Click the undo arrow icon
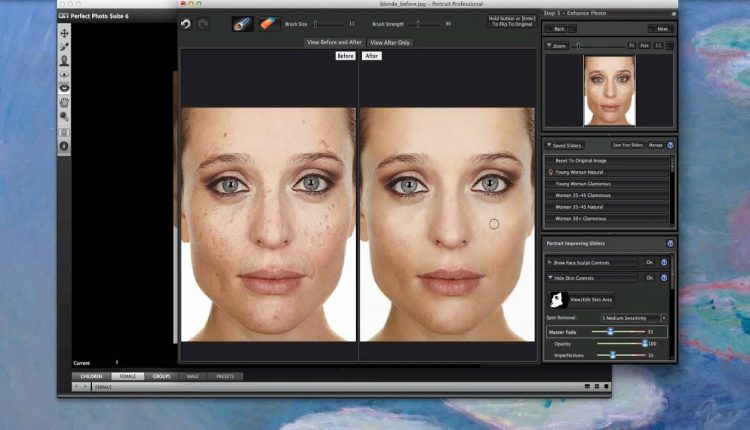Image resolution: width=750 pixels, height=430 pixels. click(x=186, y=23)
